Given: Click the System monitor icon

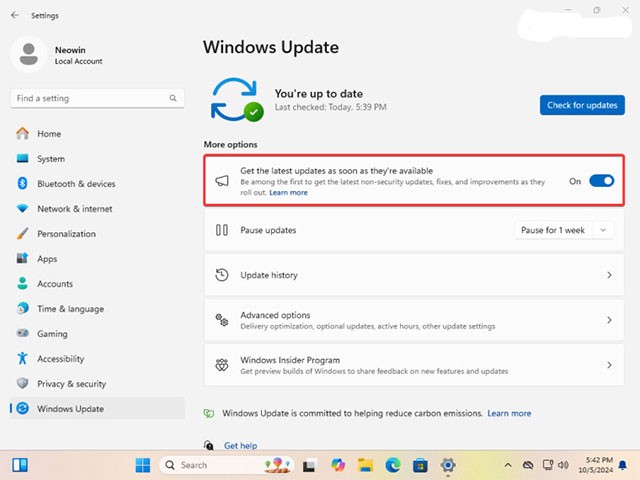Looking at the screenshot, I should point(22,158).
